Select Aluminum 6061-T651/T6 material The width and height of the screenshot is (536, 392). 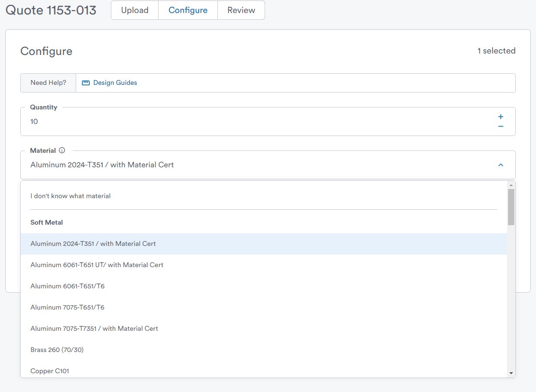click(x=67, y=286)
